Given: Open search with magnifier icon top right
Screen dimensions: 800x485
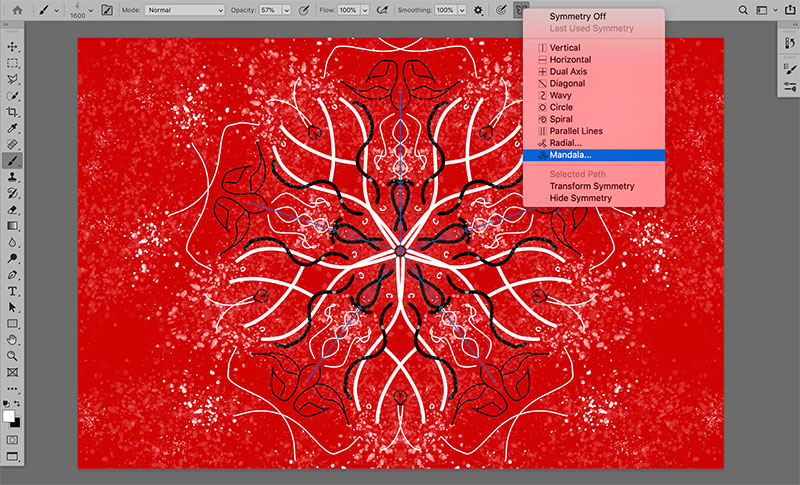Looking at the screenshot, I should 743,10.
